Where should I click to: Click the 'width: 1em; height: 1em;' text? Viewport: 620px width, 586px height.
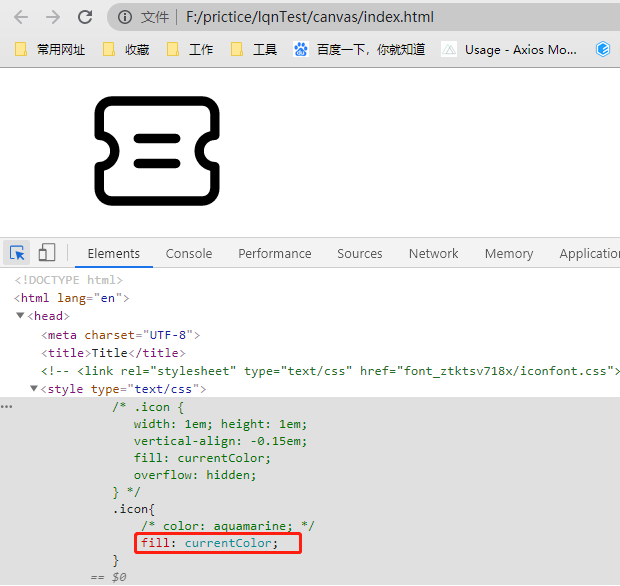click(220, 424)
